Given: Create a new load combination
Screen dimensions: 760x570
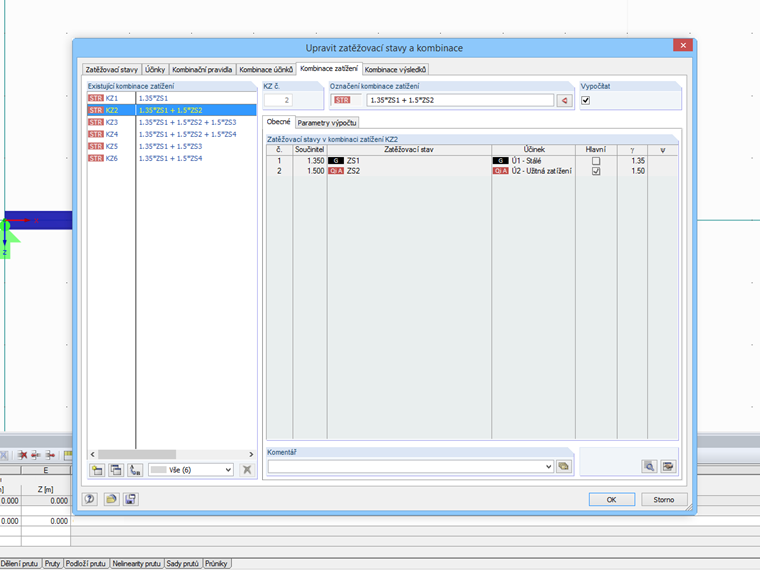Looking at the screenshot, I should point(97,470).
